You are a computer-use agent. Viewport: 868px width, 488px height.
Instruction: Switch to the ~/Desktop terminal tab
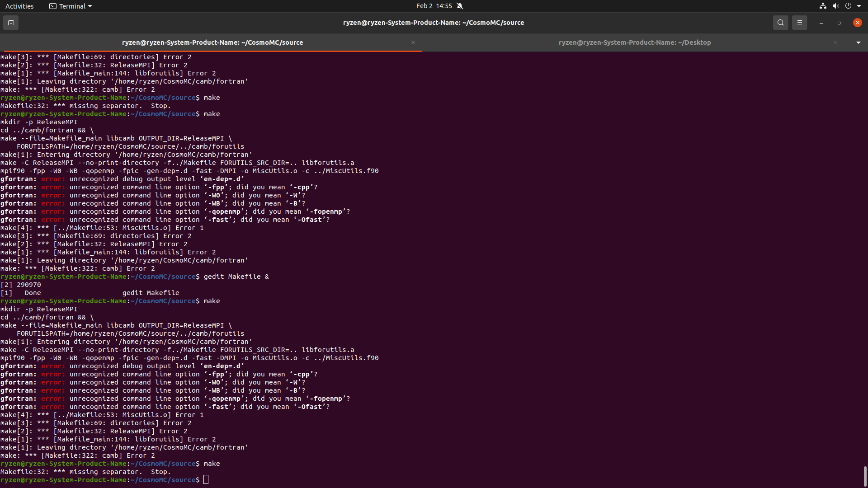click(x=635, y=42)
